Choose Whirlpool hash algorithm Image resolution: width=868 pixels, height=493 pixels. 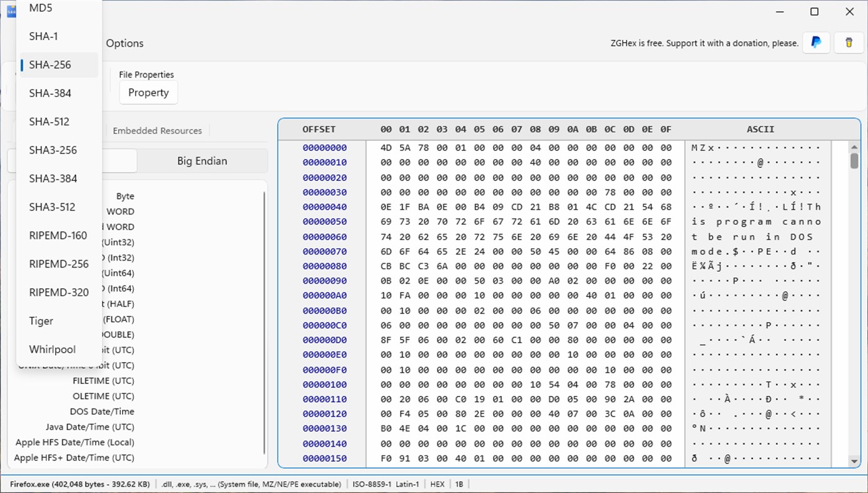[x=59, y=350]
